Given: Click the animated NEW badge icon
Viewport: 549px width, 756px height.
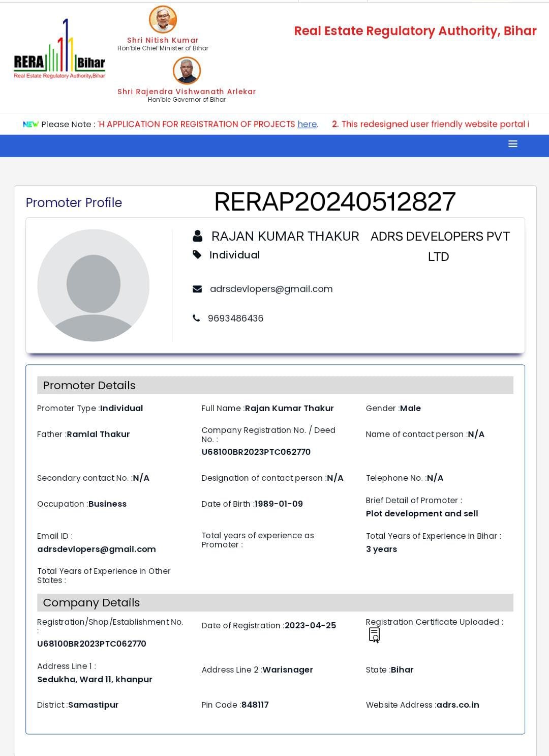Looking at the screenshot, I should tap(30, 124).
